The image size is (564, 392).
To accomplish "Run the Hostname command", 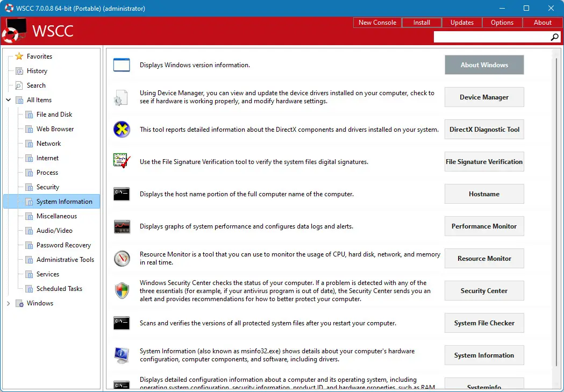I will pyautogui.click(x=484, y=194).
